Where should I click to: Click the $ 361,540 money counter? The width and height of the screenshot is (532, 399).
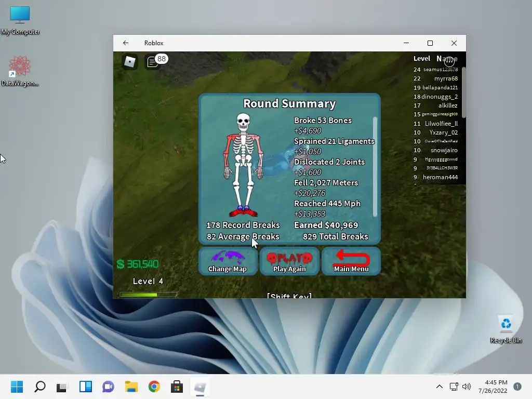[x=137, y=264]
